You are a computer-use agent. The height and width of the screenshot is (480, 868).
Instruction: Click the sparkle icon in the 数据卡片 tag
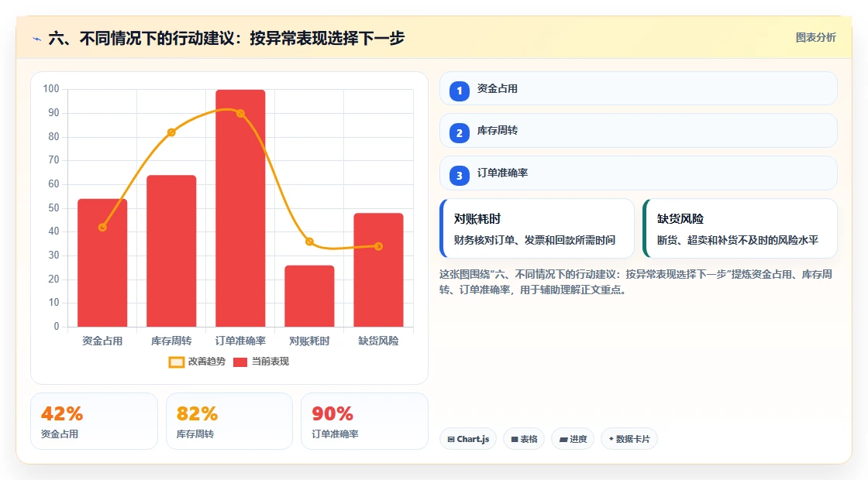[611, 438]
